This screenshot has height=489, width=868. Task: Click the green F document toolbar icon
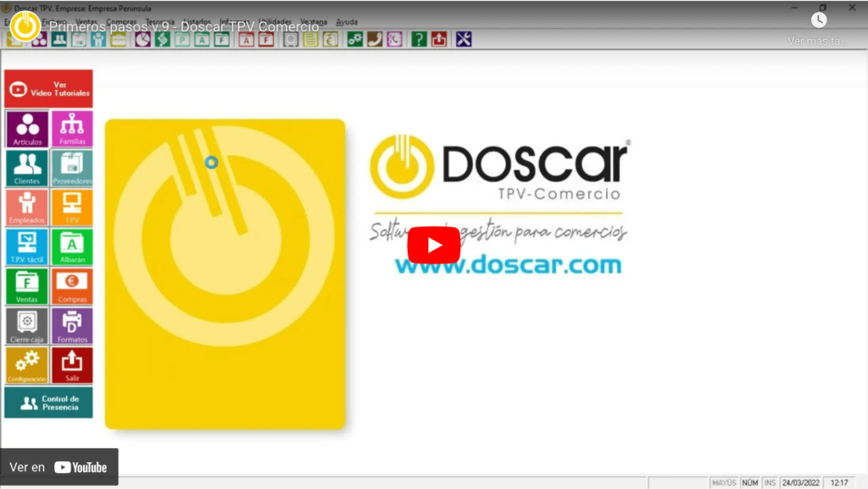222,40
